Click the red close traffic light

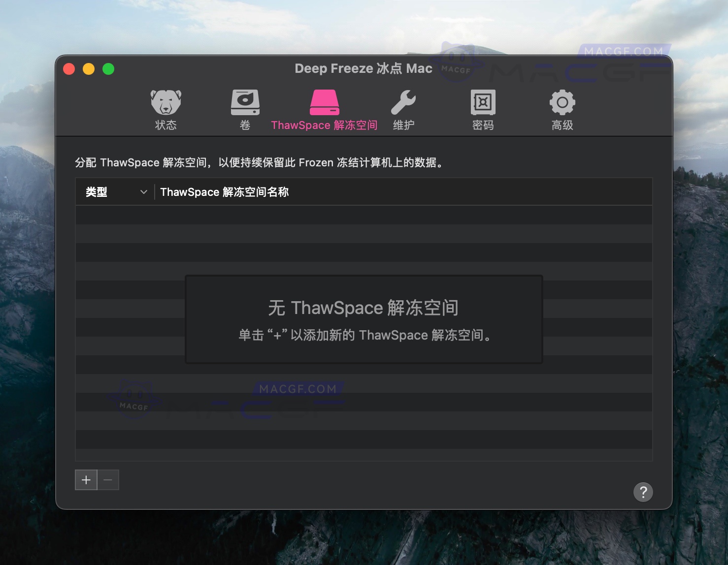tap(69, 69)
